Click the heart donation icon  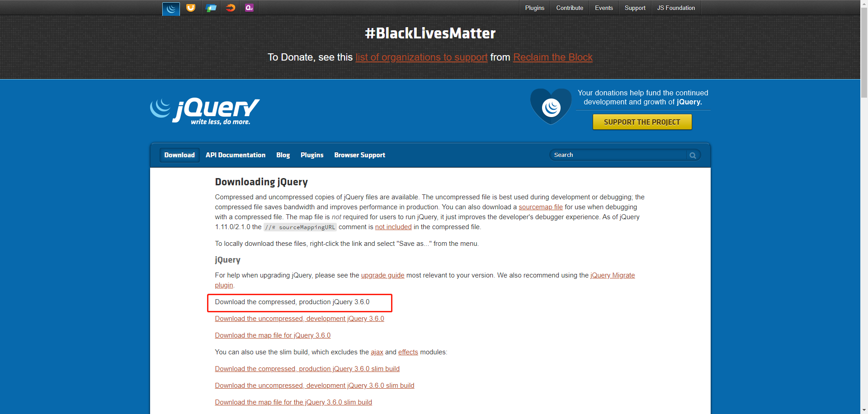(x=551, y=107)
